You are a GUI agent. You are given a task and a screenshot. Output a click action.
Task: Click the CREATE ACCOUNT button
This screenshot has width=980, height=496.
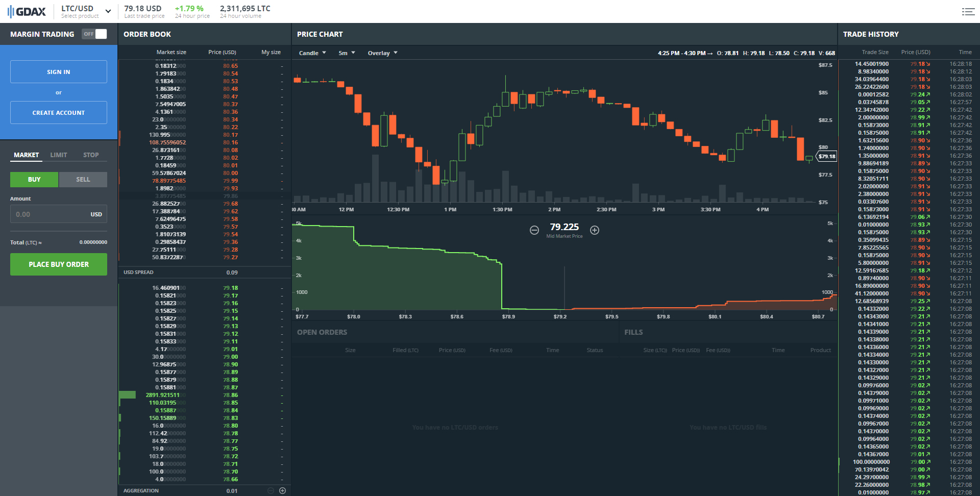[59, 113]
